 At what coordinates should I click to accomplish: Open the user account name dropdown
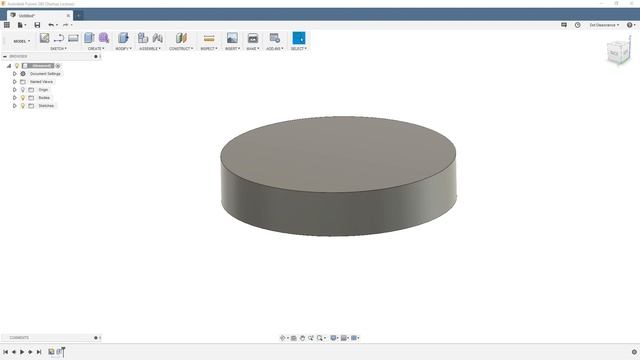coord(604,25)
